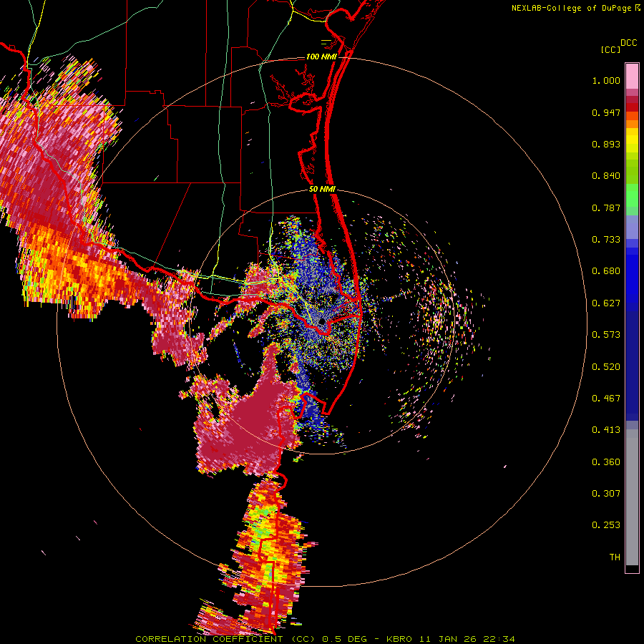
Task: Click the 0.253 color scale value
Action: pyautogui.click(x=606, y=525)
